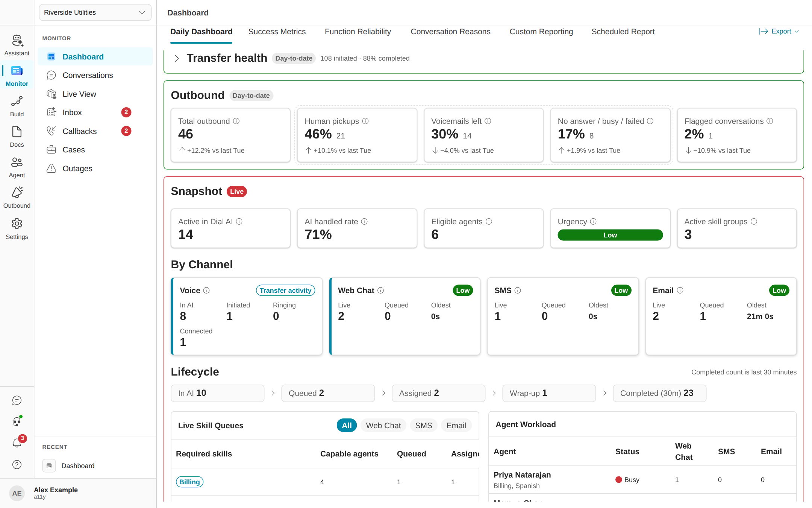Go to Conversations in Monitor menu
This screenshot has width=812, height=508.
(95, 75)
